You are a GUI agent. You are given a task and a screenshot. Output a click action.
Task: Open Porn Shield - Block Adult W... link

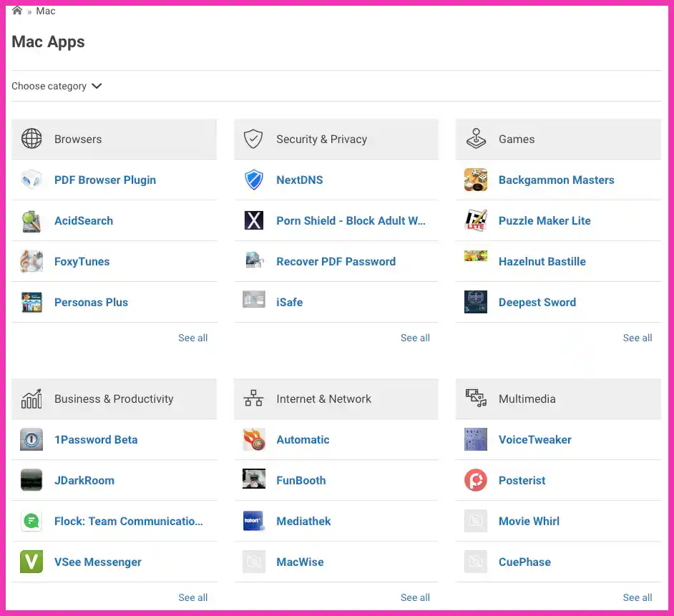click(351, 220)
